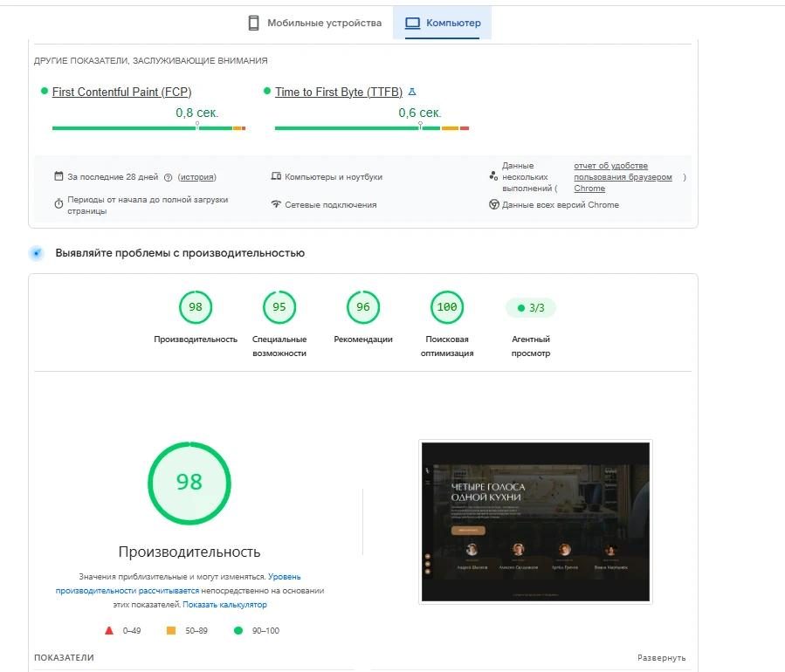Click the 0,6 сек. TTFB value
Image resolution: width=785 pixels, height=672 pixels.
click(x=419, y=113)
